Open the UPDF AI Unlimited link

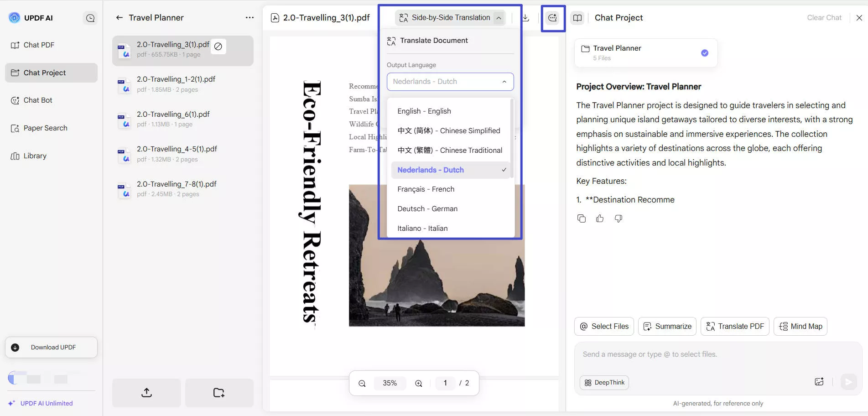coord(41,403)
